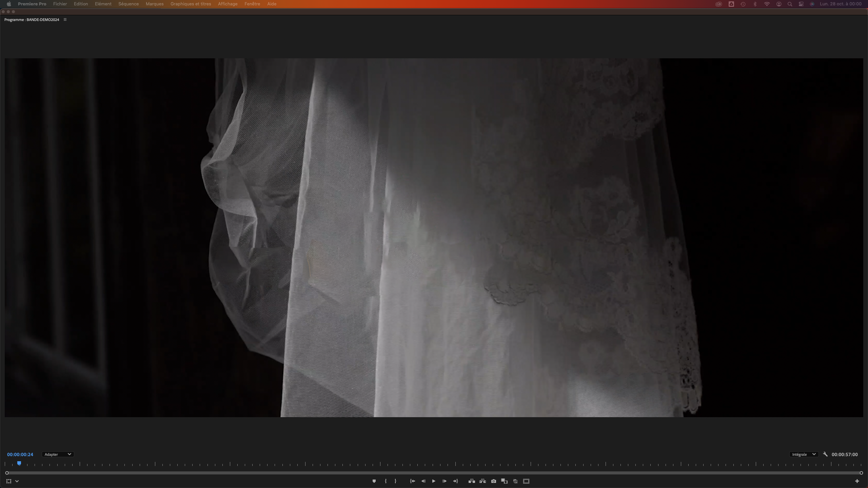Toggle proxies button in transport bar
This screenshot has height=488, width=868.
(x=515, y=481)
